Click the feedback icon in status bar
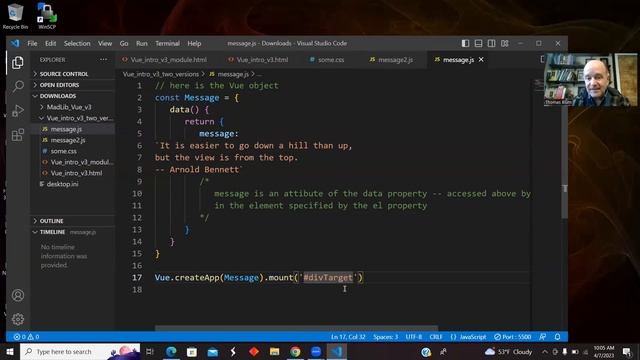 pos(542,337)
